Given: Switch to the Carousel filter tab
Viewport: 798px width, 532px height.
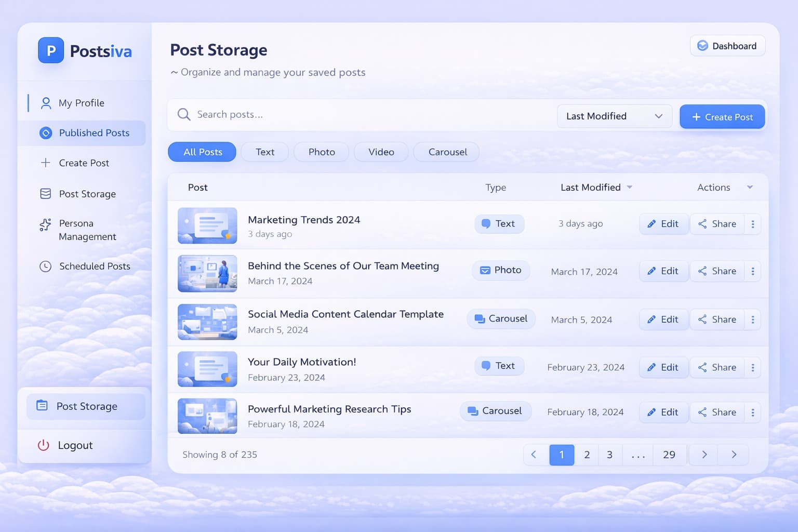Looking at the screenshot, I should (447, 152).
